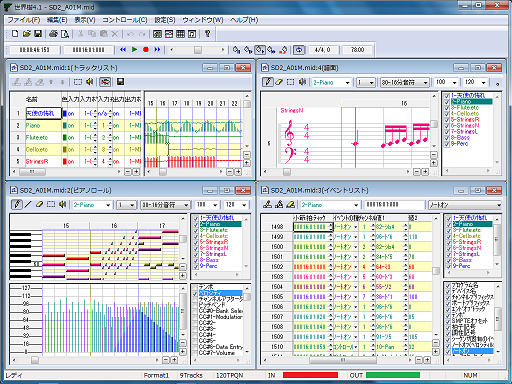This screenshot has width=512, height=384.
Task: Toggle CC#7-Volume checkbox in graph list
Action: point(196,352)
